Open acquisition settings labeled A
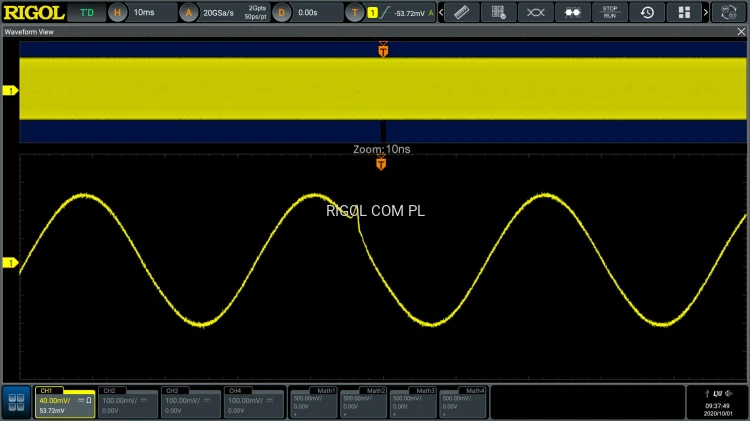 188,12
